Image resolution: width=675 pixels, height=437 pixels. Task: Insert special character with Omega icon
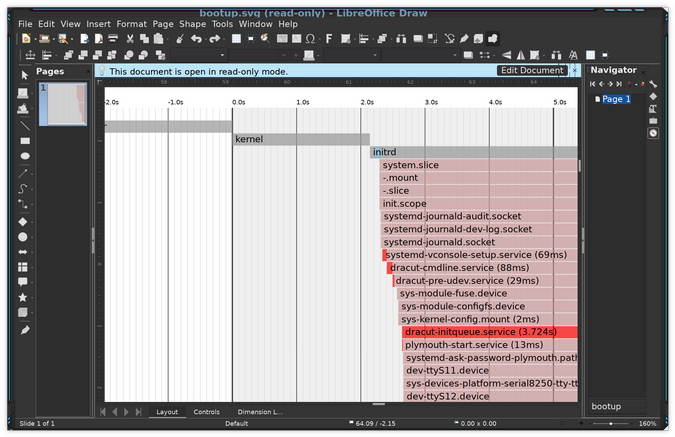(310, 39)
